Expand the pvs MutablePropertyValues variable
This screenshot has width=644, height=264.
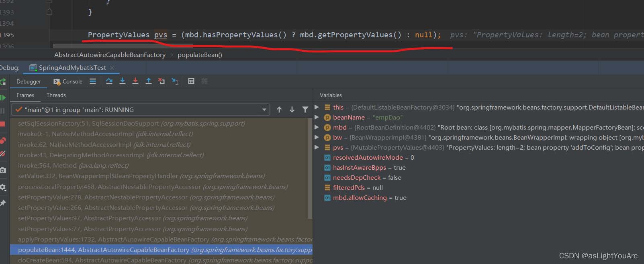(x=317, y=147)
